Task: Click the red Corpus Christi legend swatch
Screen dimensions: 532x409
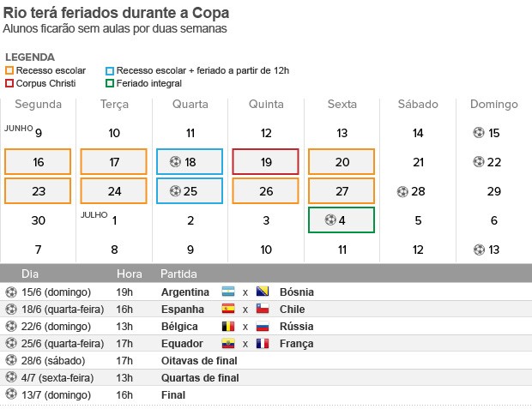Action: tap(9, 83)
